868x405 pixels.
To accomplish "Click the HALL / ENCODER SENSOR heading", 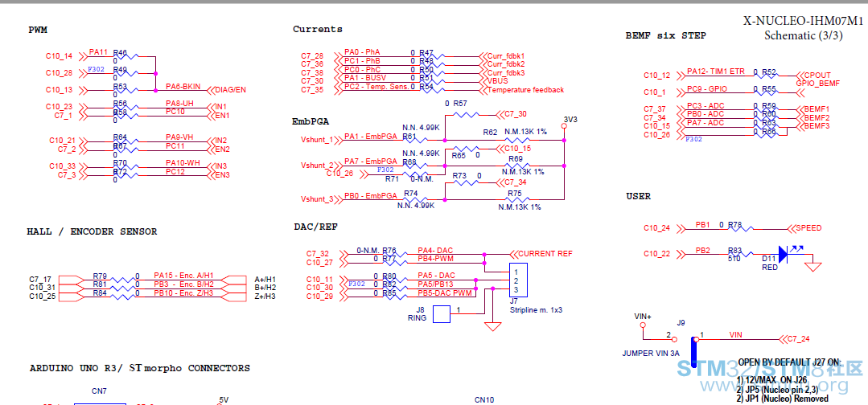I will point(92,231).
